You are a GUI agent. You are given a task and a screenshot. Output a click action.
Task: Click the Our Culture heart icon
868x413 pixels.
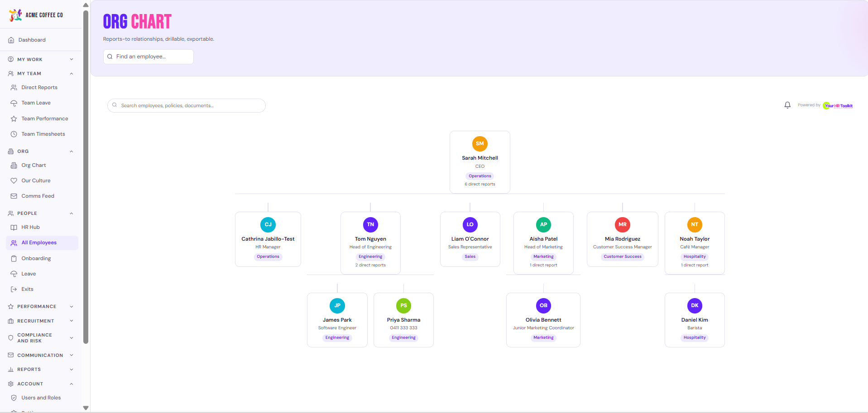coord(14,181)
